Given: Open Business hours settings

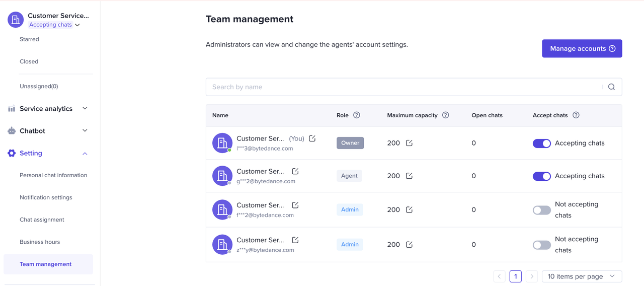Looking at the screenshot, I should (40, 242).
